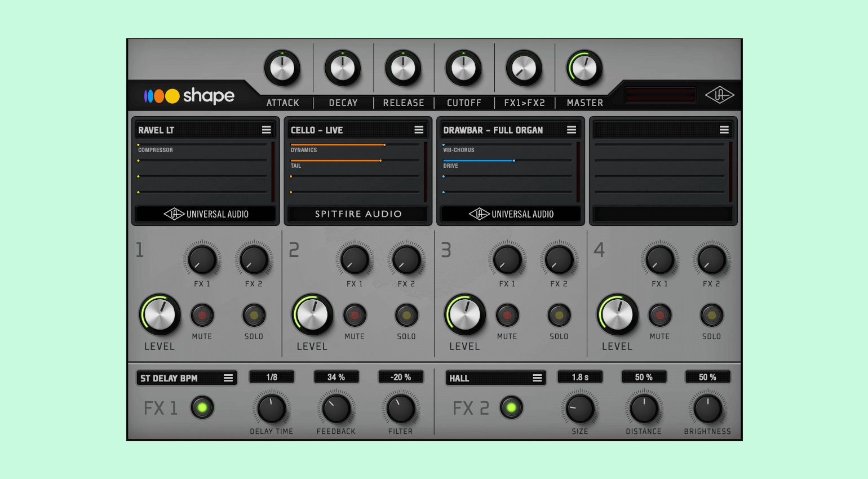868x479 pixels.
Task: Toggle the FX 2 power button
Action: coord(511,407)
